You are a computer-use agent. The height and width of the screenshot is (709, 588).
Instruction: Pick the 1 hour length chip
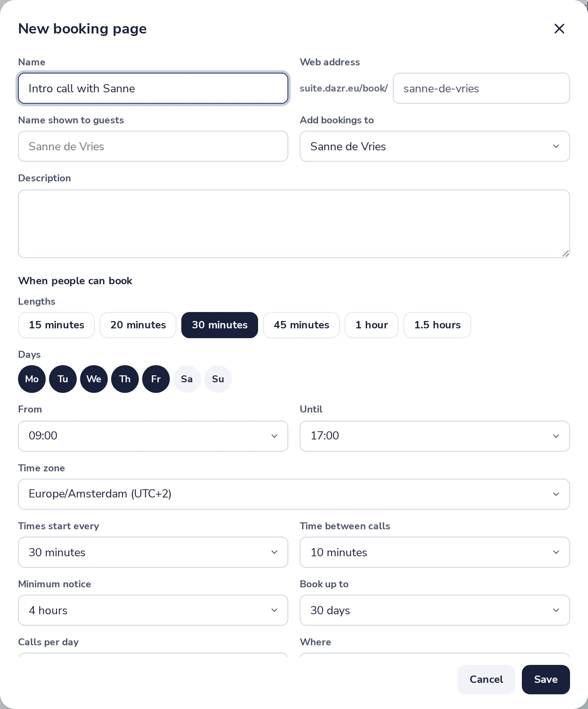(372, 325)
